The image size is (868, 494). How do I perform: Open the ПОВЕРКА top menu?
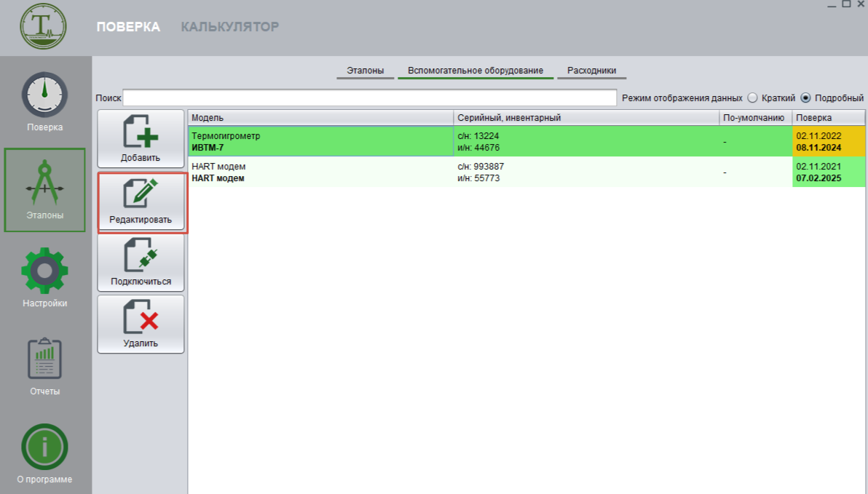(x=128, y=27)
